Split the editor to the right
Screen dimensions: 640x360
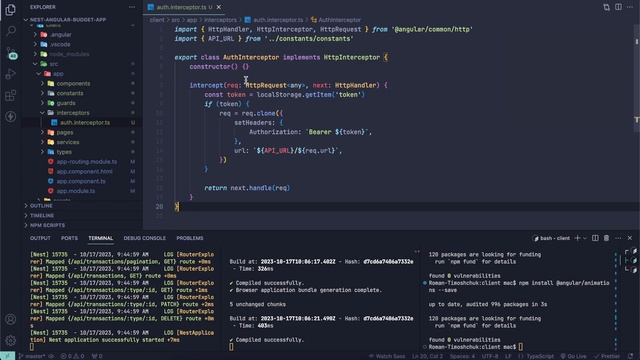[x=618, y=7]
